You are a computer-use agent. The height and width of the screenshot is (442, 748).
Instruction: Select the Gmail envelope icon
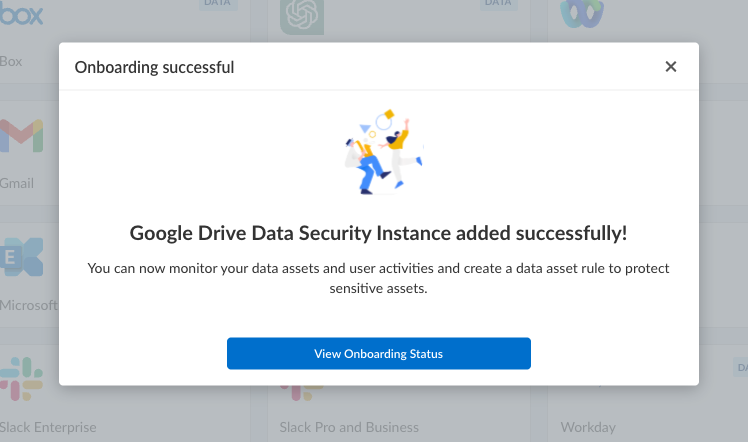[x=22, y=136]
